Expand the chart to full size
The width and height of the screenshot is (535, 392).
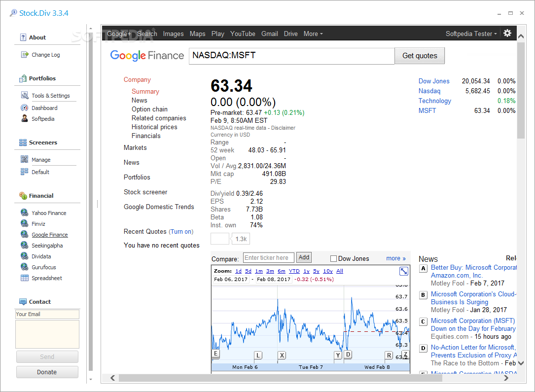coord(404,271)
